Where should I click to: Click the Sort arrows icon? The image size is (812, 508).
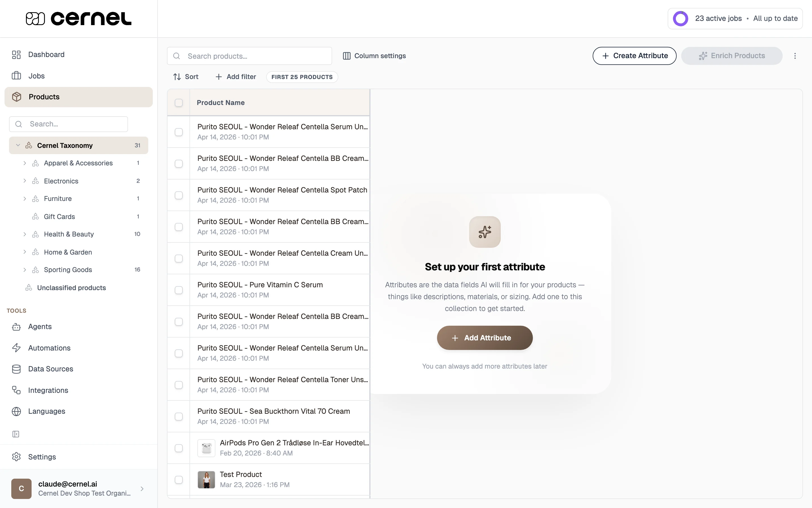click(x=177, y=76)
